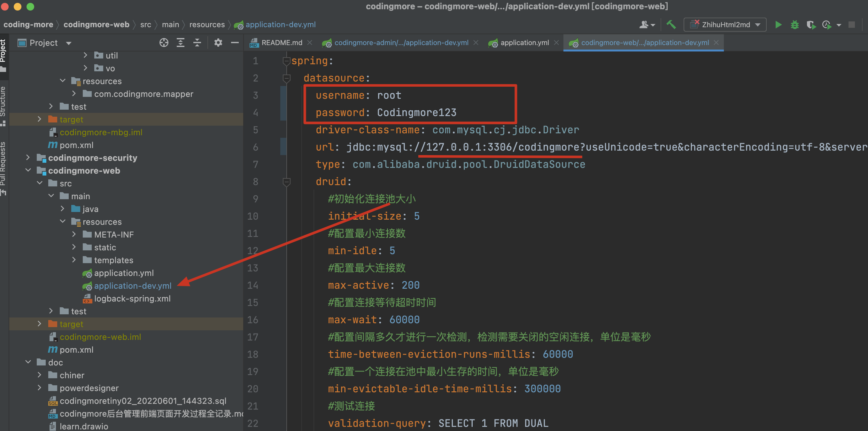Hide the Project panel with minus icon
This screenshot has height=431, width=868.
[x=235, y=43]
